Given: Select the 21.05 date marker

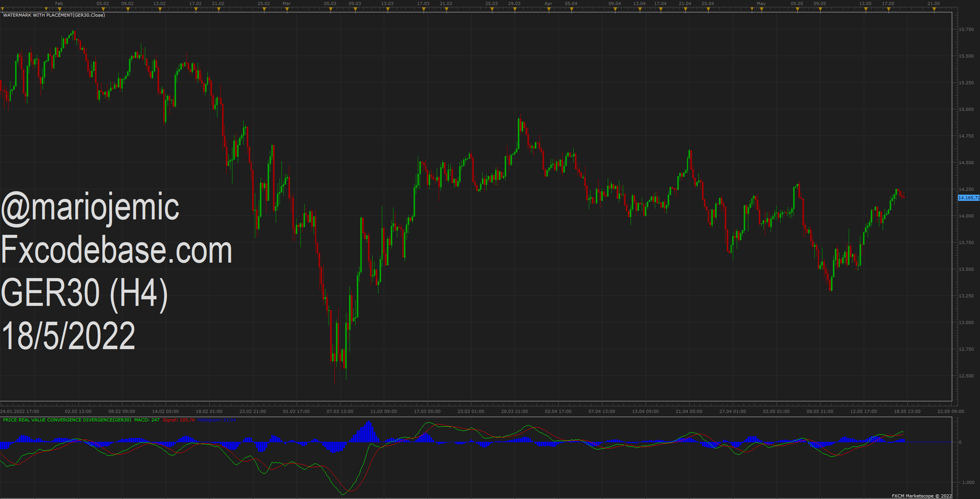Looking at the screenshot, I should (x=934, y=3).
